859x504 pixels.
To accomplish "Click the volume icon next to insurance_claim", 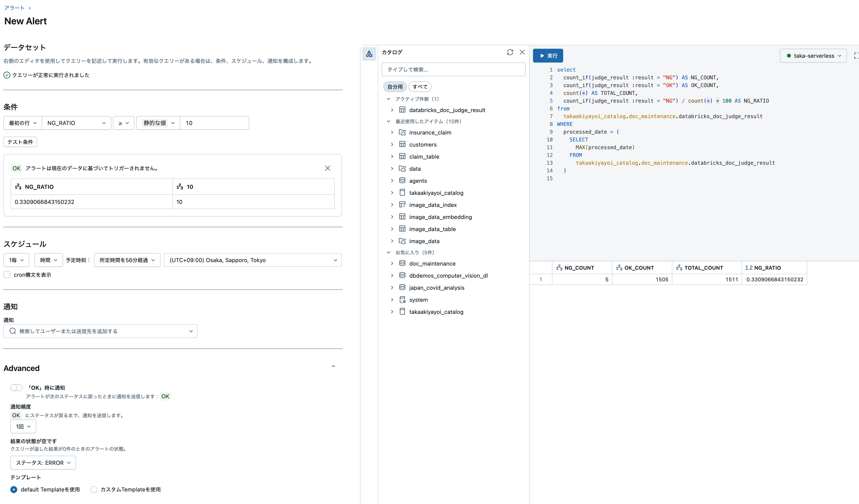I will [402, 132].
